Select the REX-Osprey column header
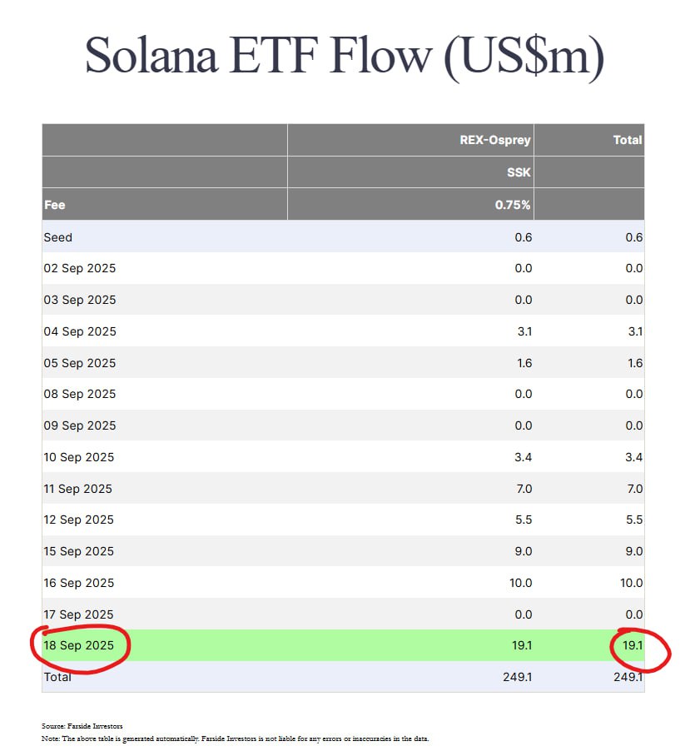This screenshot has height=756, width=700. tap(495, 140)
